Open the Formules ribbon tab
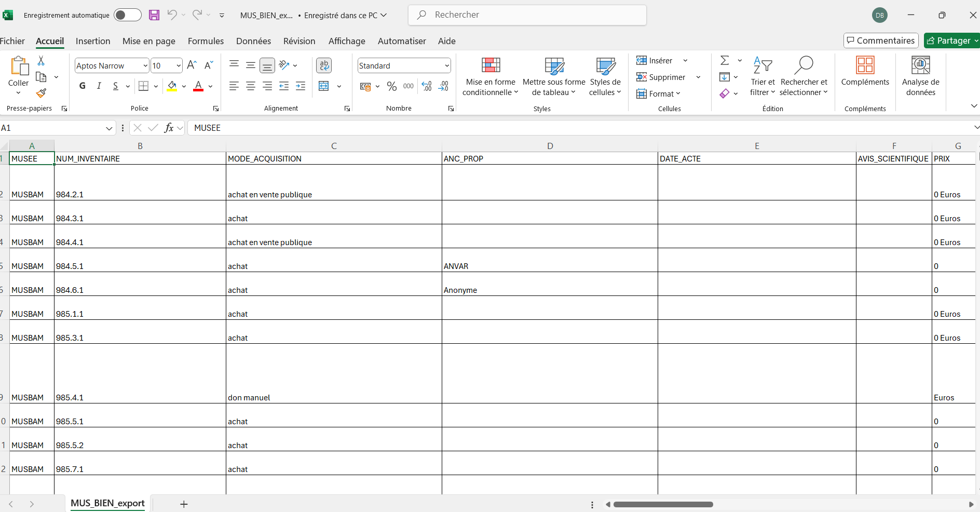Screen dimensions: 980x512 tap(206, 41)
